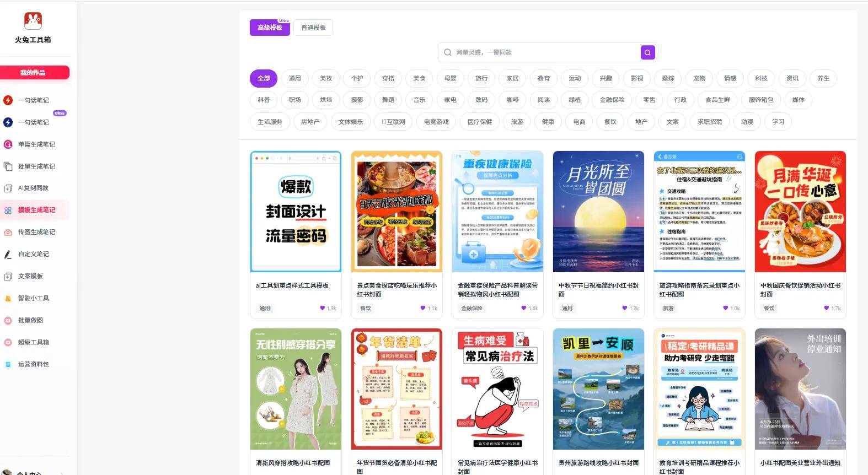
Task: Select 求职招聘 category chip
Action: click(710, 122)
